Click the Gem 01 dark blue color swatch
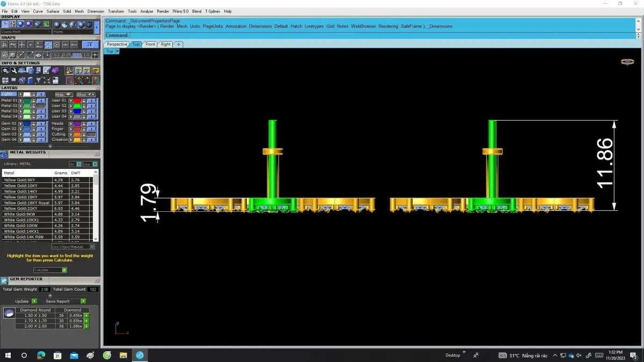 tap(27, 124)
